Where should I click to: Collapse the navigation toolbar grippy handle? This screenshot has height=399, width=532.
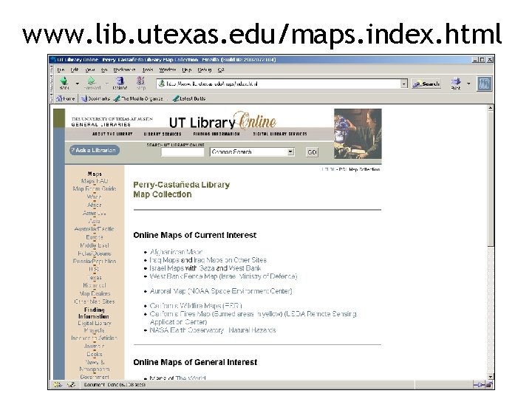point(52,83)
